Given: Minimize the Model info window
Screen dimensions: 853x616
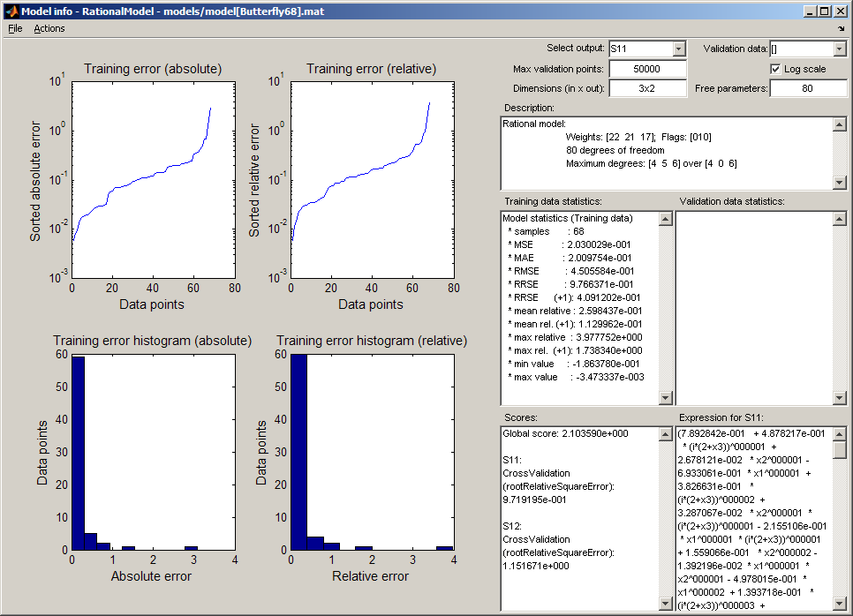Looking at the screenshot, I should pyautogui.click(x=810, y=11).
